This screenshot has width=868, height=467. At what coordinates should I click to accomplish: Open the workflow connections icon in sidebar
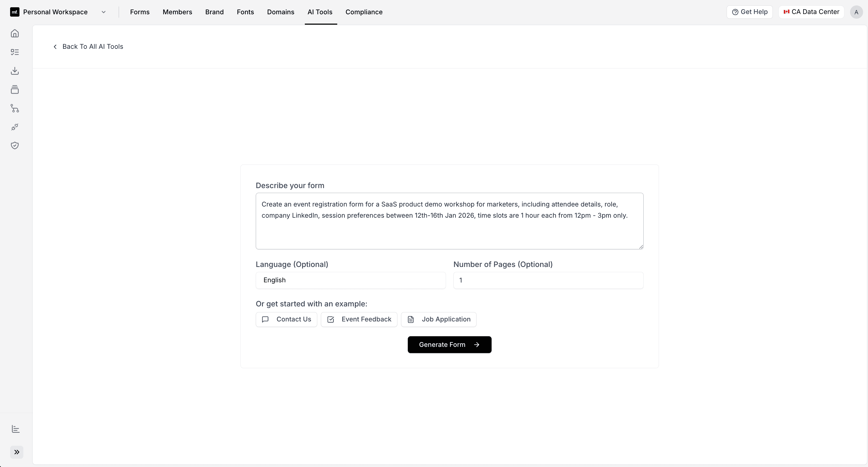coord(15,108)
